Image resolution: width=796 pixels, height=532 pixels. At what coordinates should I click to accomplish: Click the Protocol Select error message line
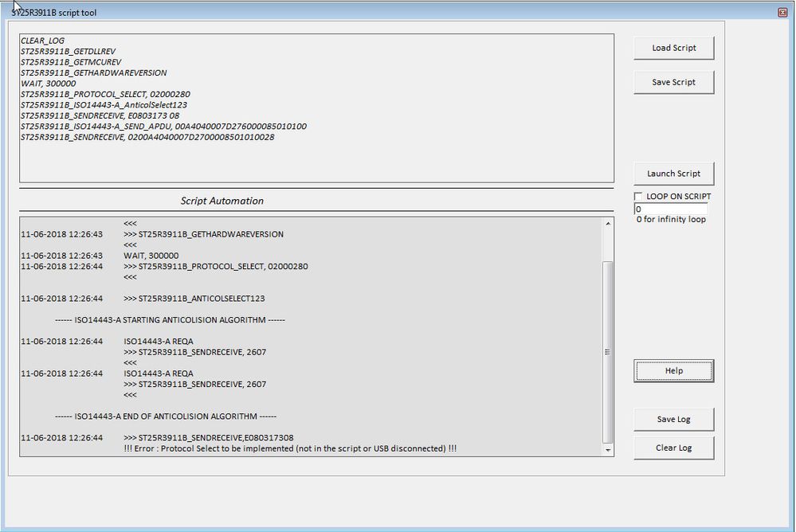[290, 448]
